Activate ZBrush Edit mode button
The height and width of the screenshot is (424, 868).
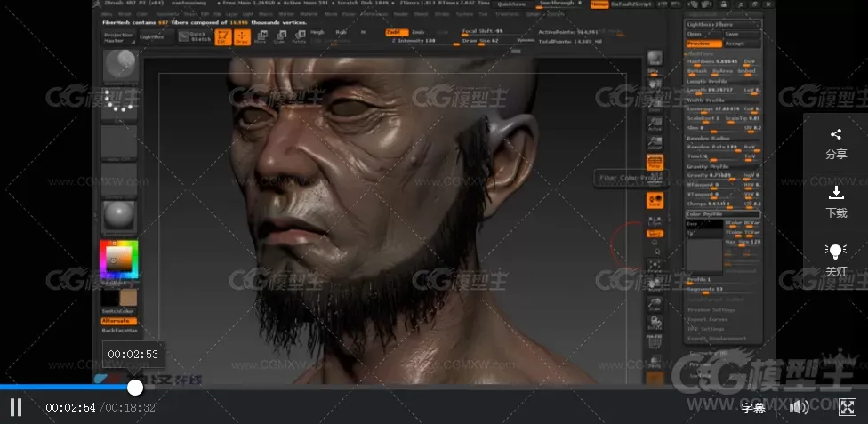point(223,37)
